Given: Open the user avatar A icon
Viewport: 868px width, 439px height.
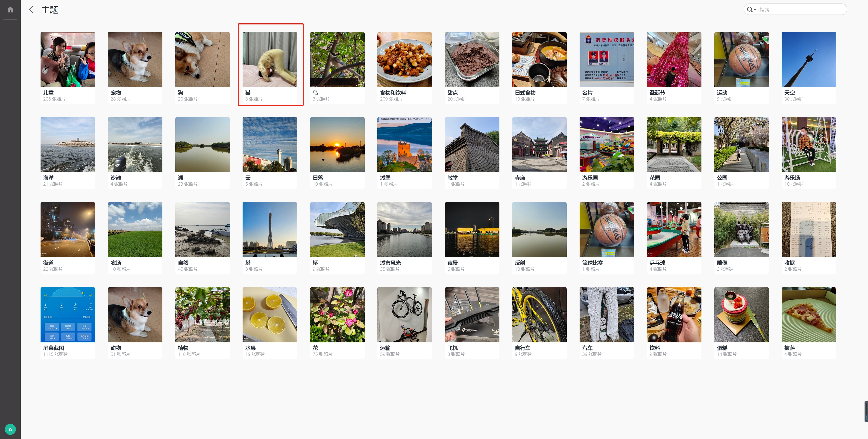Looking at the screenshot, I should tap(10, 429).
